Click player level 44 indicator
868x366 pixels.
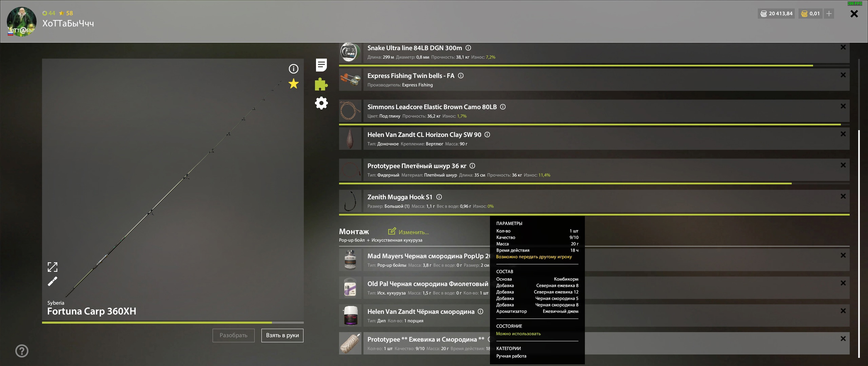click(x=49, y=13)
